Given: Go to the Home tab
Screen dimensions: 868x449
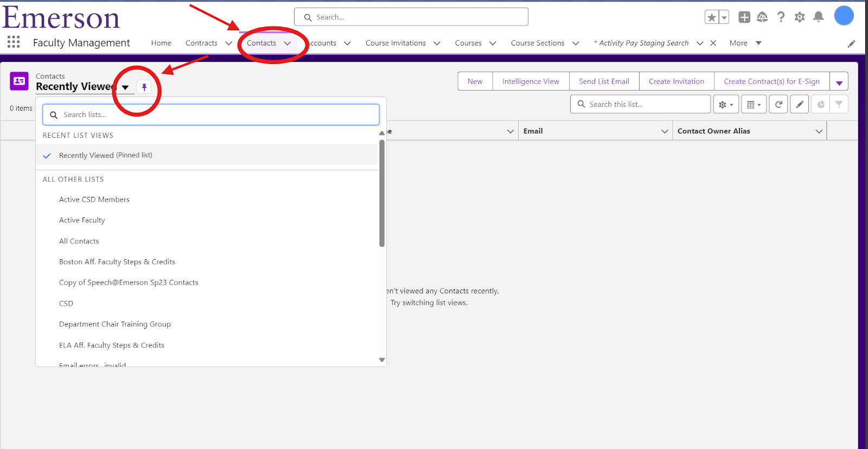Looking at the screenshot, I should (161, 43).
